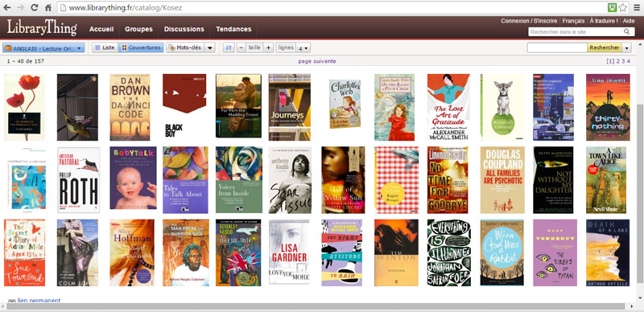Open Accueil menu item
644x312 pixels.
101,29
